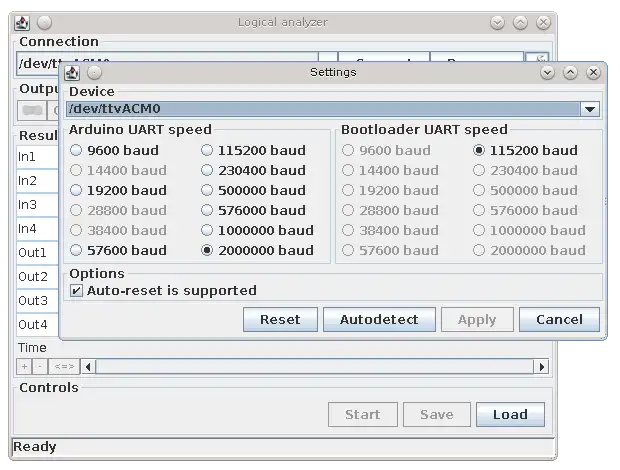
Task: Click the Out3 result row label
Action: point(33,301)
